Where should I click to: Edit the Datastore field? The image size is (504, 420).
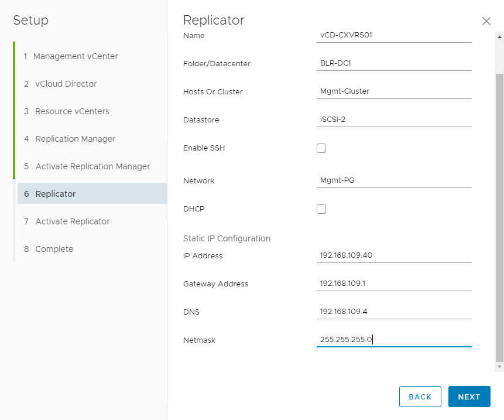pos(393,119)
